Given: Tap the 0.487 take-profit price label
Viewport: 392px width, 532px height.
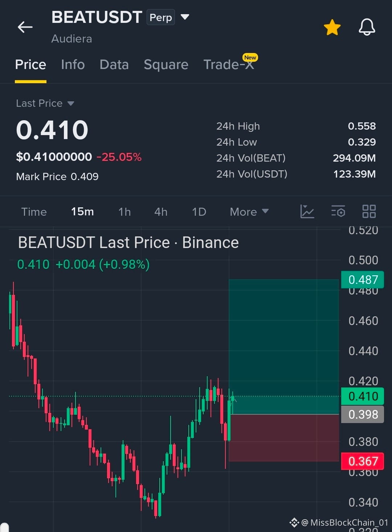Looking at the screenshot, I should pos(363,280).
